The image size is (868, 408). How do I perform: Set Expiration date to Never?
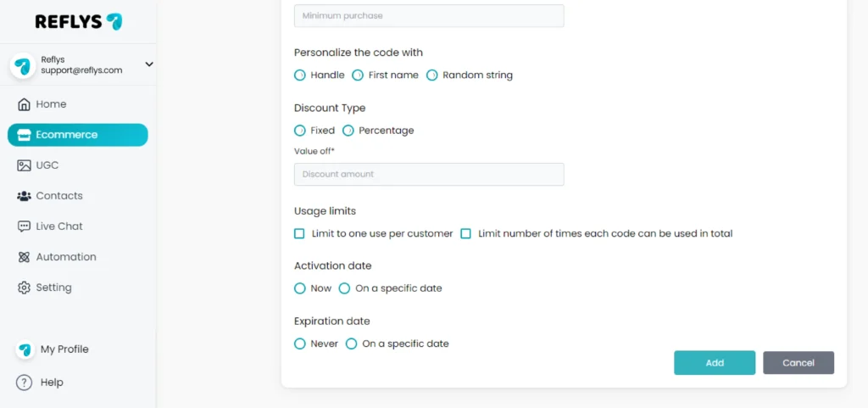(299, 344)
